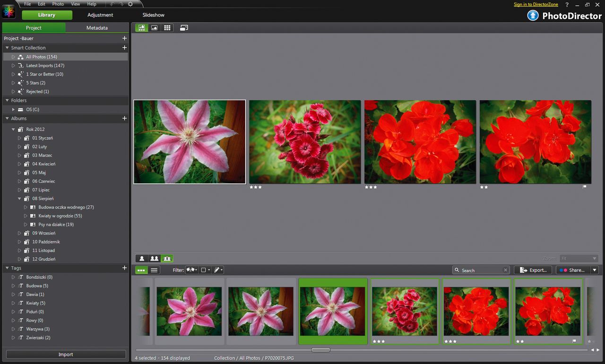This screenshot has height=364, width=605.
Task: Open the View menu
Action: pos(75,4)
